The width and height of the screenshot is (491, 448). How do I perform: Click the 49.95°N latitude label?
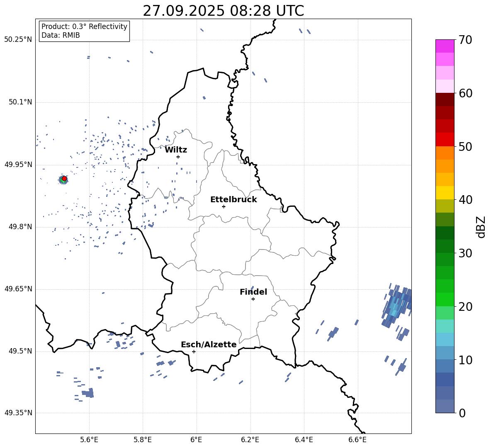coord(18,164)
